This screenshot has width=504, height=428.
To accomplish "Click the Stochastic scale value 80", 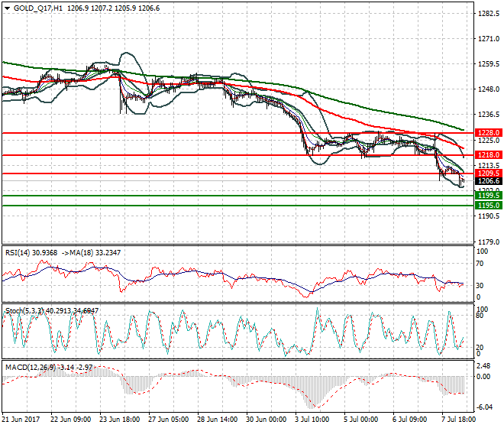I will point(480,316).
